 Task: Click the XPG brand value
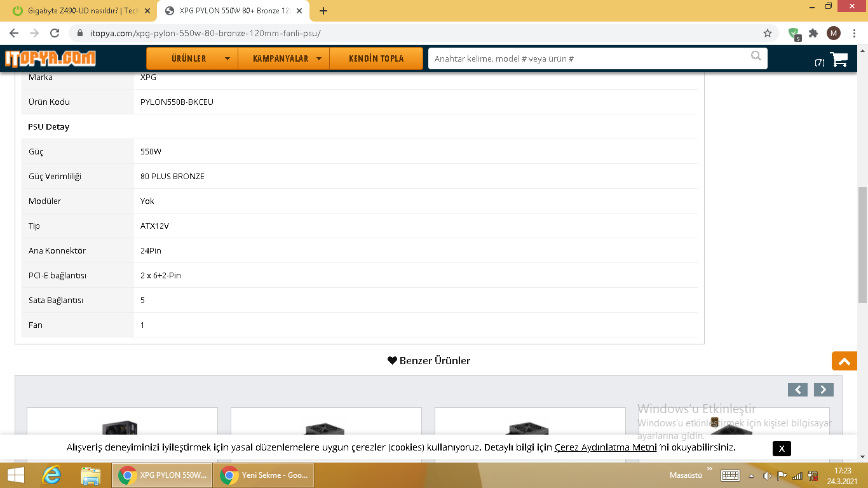click(148, 77)
